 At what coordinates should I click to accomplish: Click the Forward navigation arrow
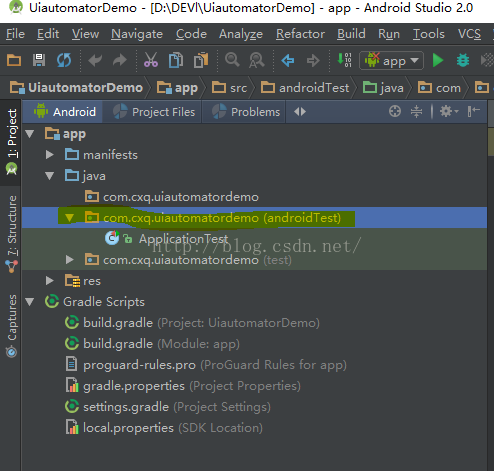(313, 61)
